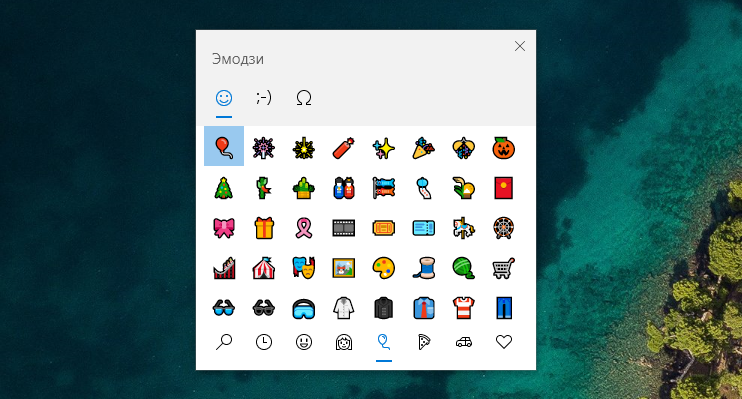Switch to smiley faces category
The height and width of the screenshot is (399, 742).
304,342
